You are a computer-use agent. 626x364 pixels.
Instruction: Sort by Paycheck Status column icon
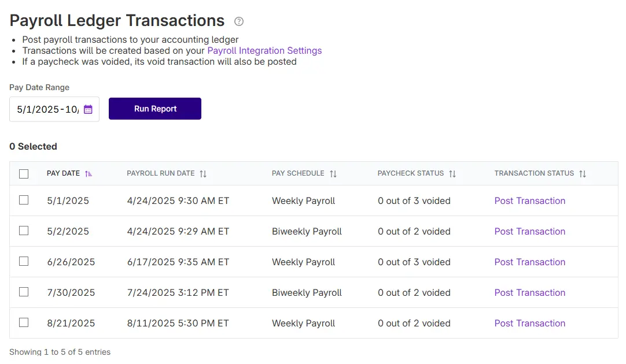452,173
